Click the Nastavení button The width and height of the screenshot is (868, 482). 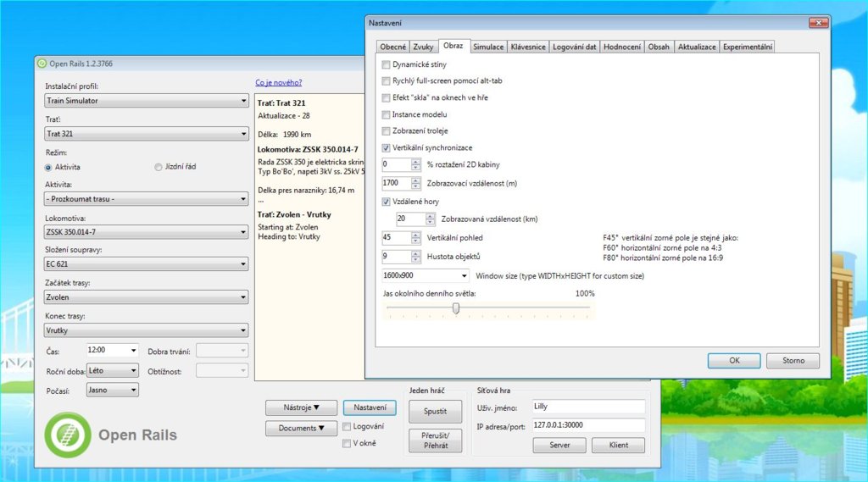370,407
